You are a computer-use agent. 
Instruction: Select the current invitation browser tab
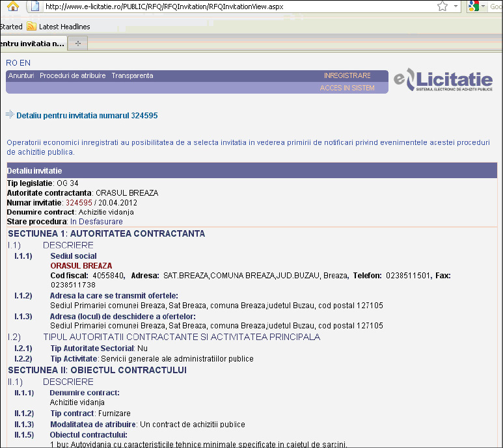[31, 44]
